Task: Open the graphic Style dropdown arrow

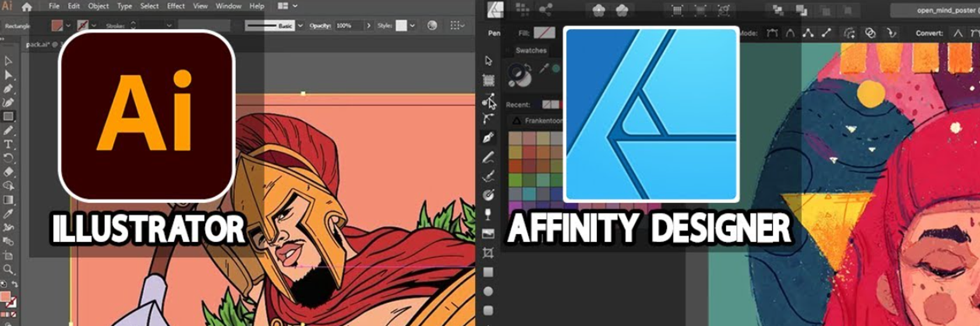Action: pyautogui.click(x=412, y=26)
